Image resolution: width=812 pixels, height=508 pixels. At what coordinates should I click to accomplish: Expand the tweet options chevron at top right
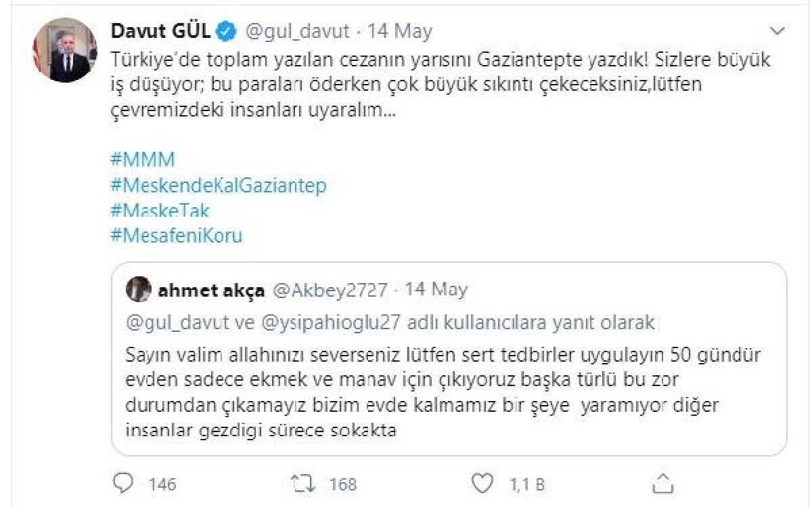[777, 30]
